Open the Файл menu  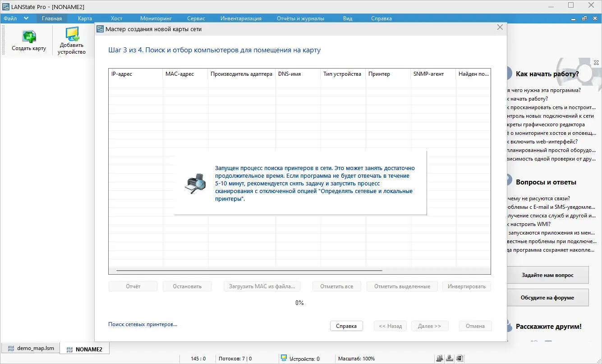click(x=10, y=18)
